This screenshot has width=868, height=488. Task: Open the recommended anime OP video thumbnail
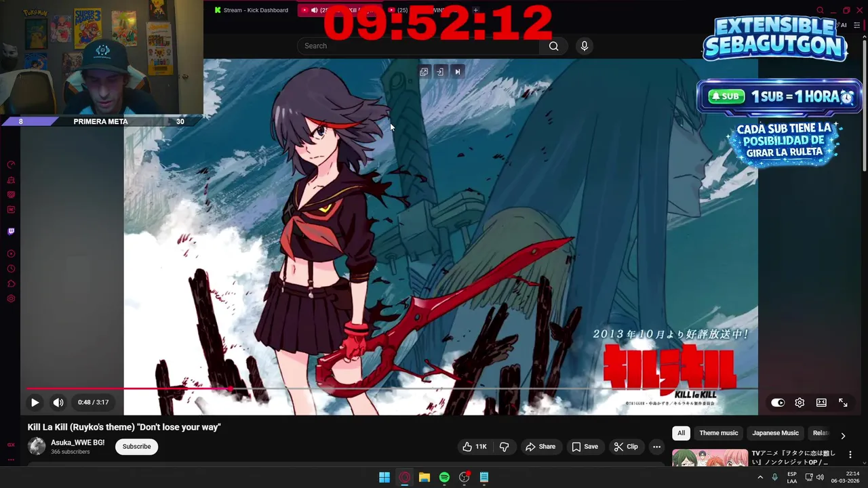point(710,458)
